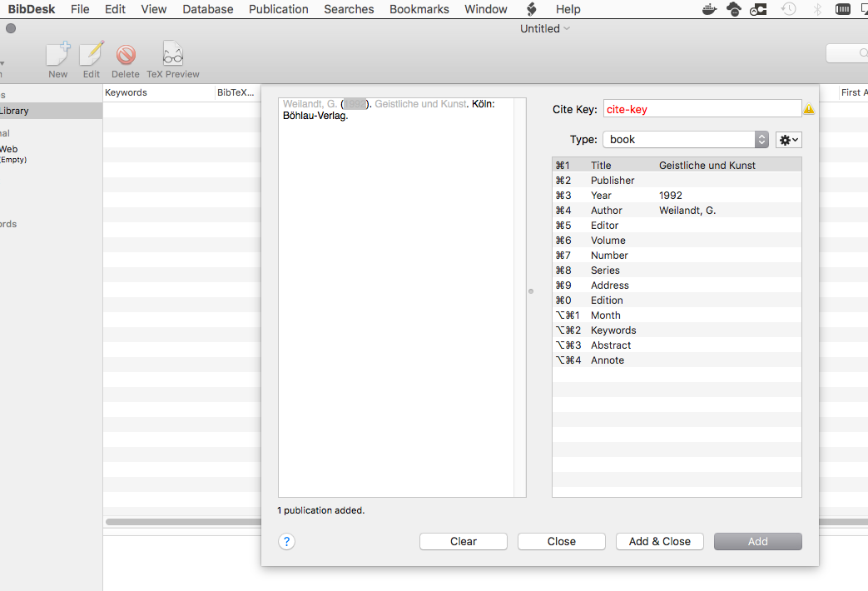The width and height of the screenshot is (868, 591).
Task: Select Library in the sidebar
Action: pyautogui.click(x=51, y=111)
